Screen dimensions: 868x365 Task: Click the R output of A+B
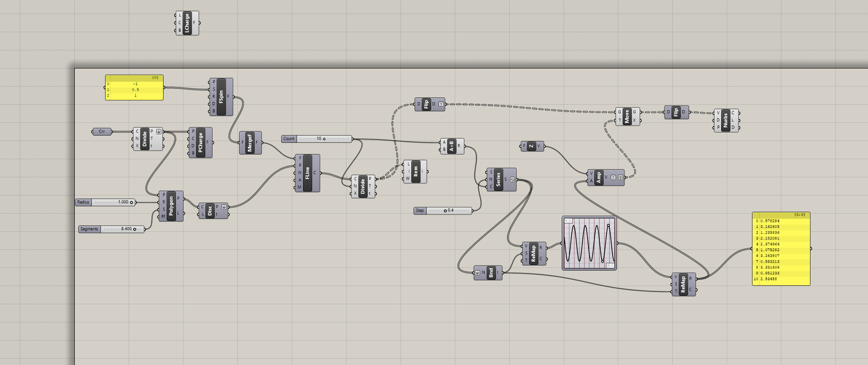click(x=459, y=146)
